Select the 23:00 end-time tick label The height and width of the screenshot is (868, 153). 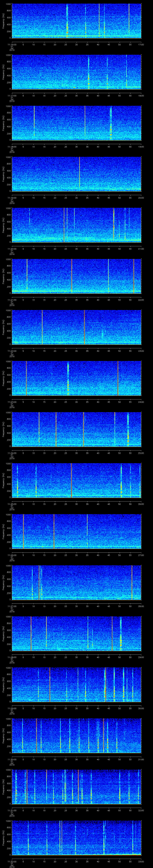coord(141,351)
